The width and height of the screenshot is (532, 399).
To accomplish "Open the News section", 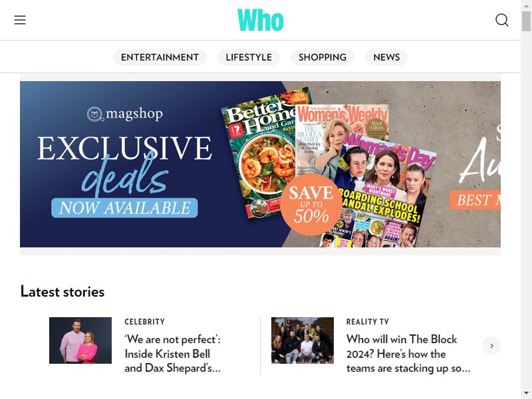I will [386, 57].
